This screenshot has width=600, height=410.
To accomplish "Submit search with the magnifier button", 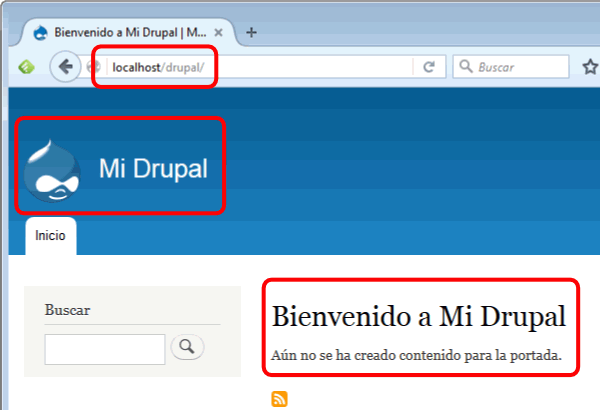I will [x=187, y=347].
